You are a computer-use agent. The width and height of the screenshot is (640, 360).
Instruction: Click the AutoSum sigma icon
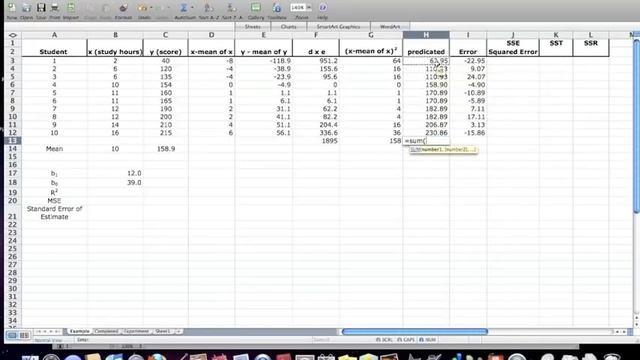[184, 8]
